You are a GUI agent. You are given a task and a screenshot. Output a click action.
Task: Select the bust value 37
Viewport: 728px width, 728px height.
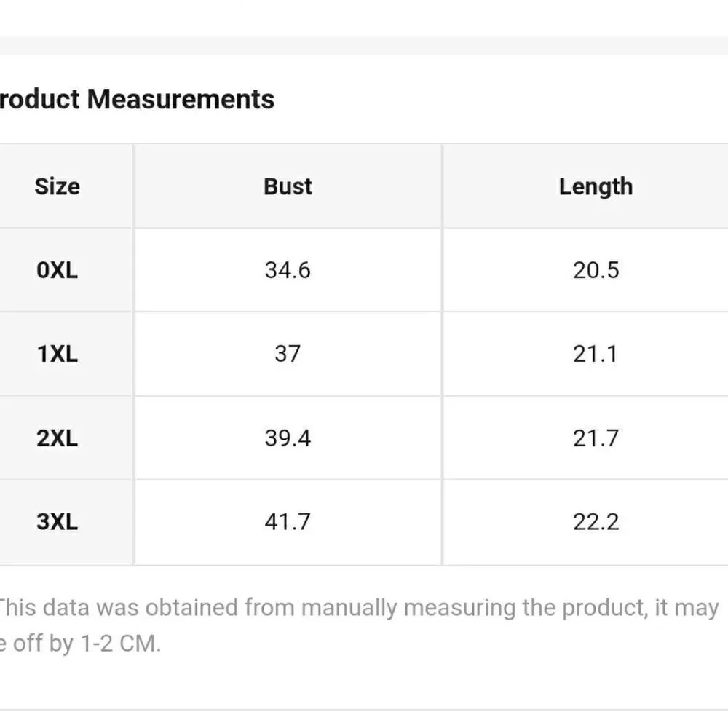point(288,354)
